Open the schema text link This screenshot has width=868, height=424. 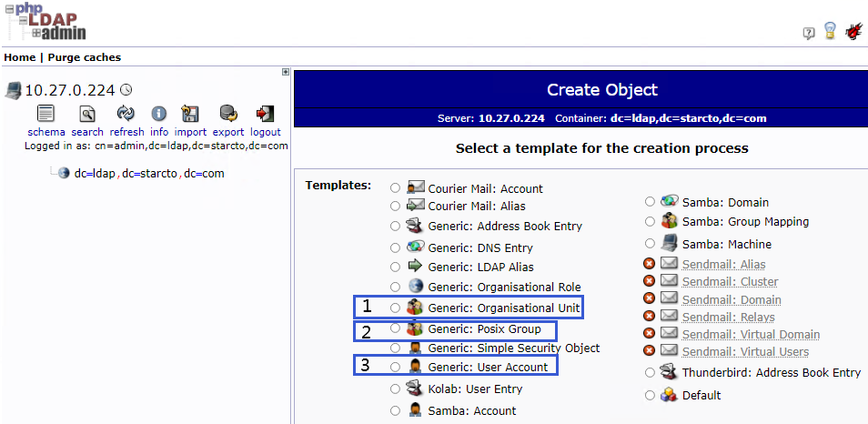[x=46, y=132]
